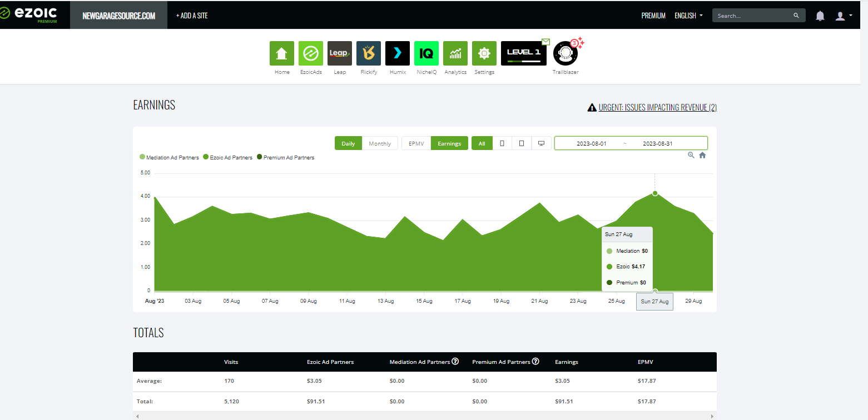
Task: Select the NEWGARAGESOURCE.COM site tab
Action: point(118,16)
